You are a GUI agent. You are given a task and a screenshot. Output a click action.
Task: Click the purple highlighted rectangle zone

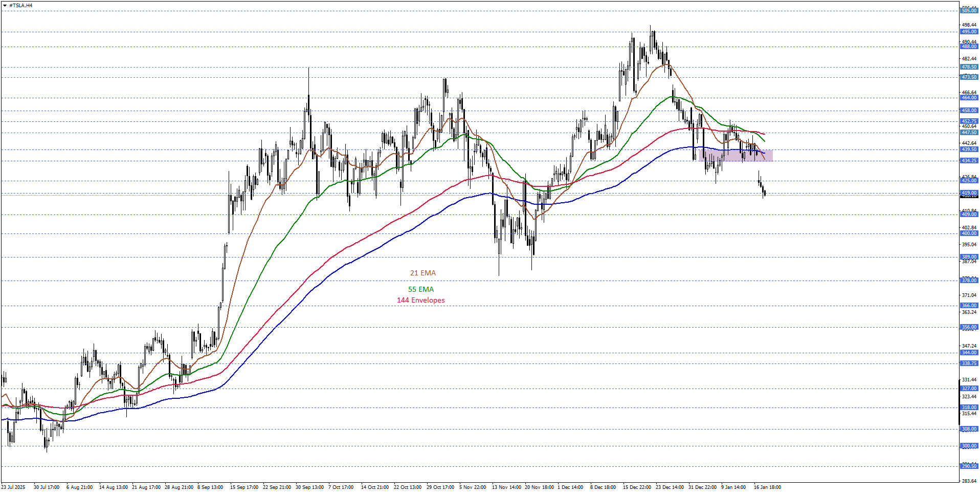(x=736, y=156)
